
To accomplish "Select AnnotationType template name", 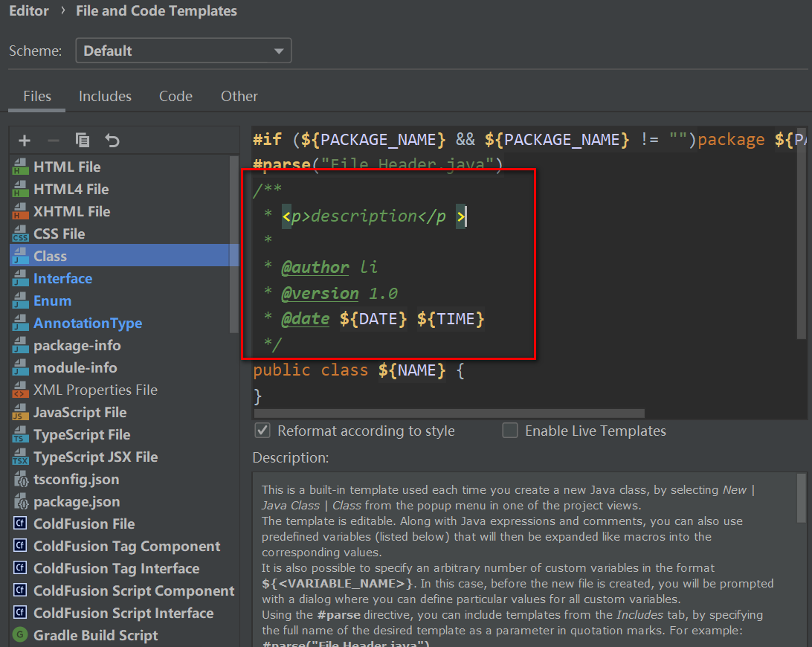I will pyautogui.click(x=88, y=323).
